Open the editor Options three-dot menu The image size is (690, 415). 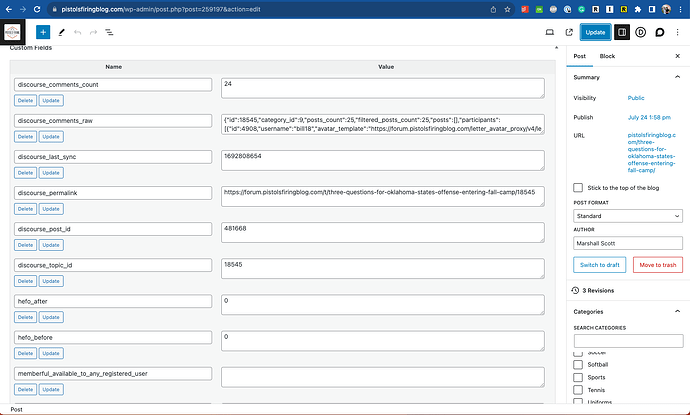[x=678, y=32]
